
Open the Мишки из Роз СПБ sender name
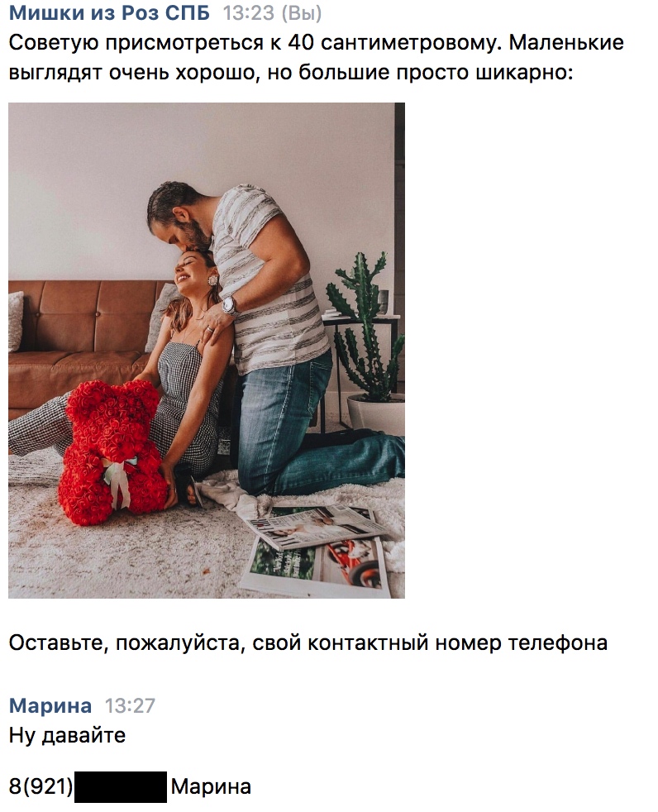tap(109, 13)
